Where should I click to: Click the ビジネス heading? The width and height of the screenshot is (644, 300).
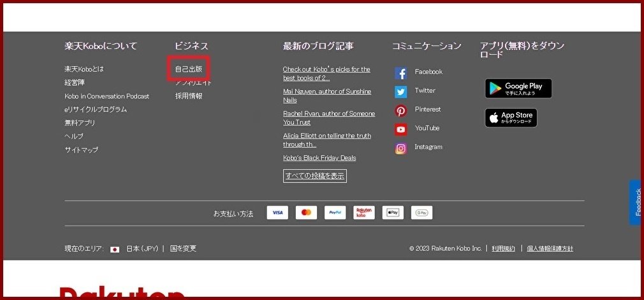tap(191, 46)
